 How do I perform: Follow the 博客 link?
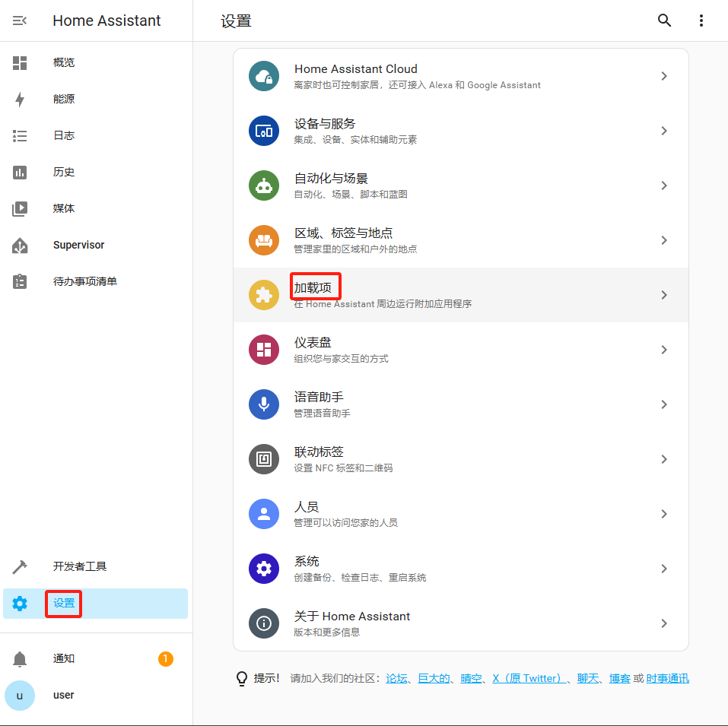pos(620,679)
